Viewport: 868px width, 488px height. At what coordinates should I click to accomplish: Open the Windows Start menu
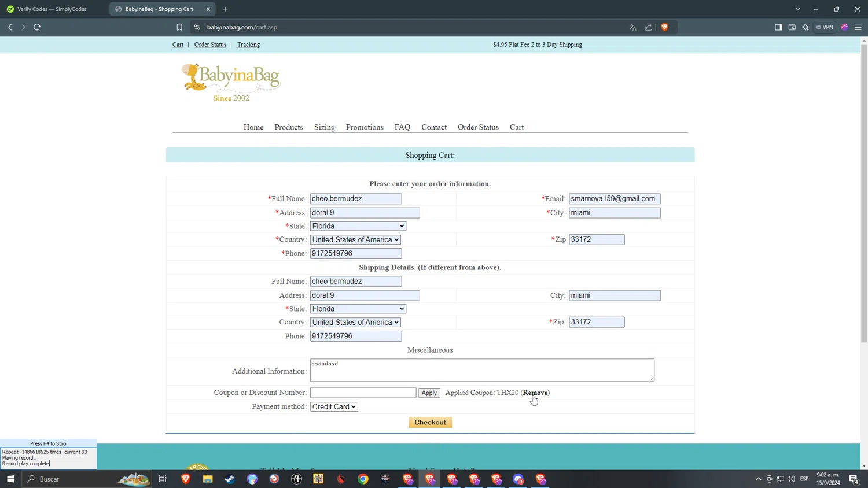10,479
